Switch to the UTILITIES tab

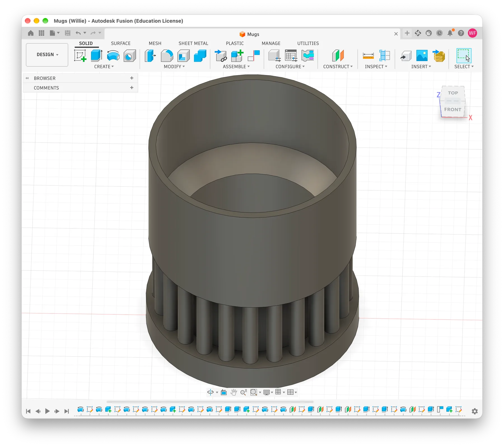pyautogui.click(x=308, y=43)
